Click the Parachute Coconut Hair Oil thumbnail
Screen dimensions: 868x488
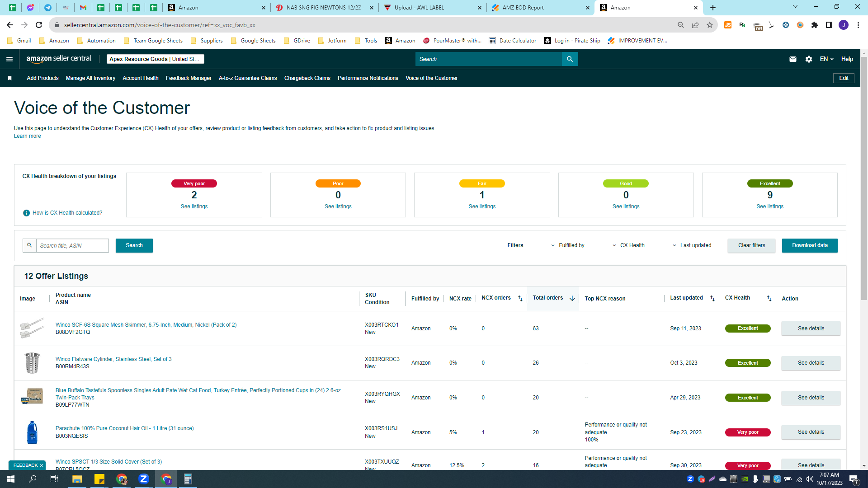click(32, 432)
